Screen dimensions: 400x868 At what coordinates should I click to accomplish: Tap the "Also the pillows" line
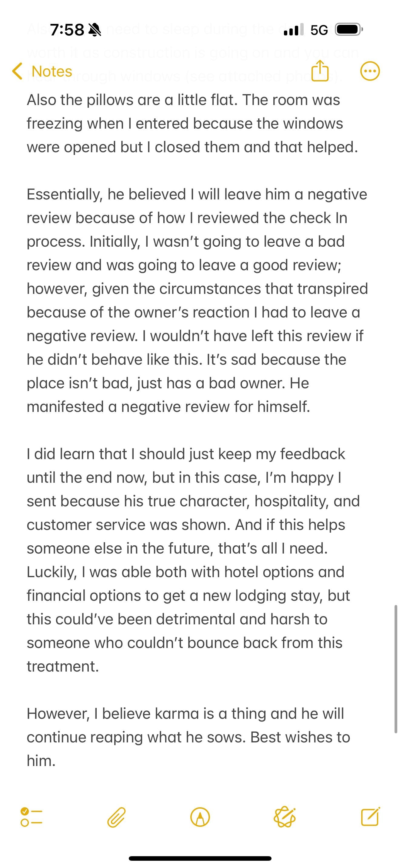click(183, 100)
